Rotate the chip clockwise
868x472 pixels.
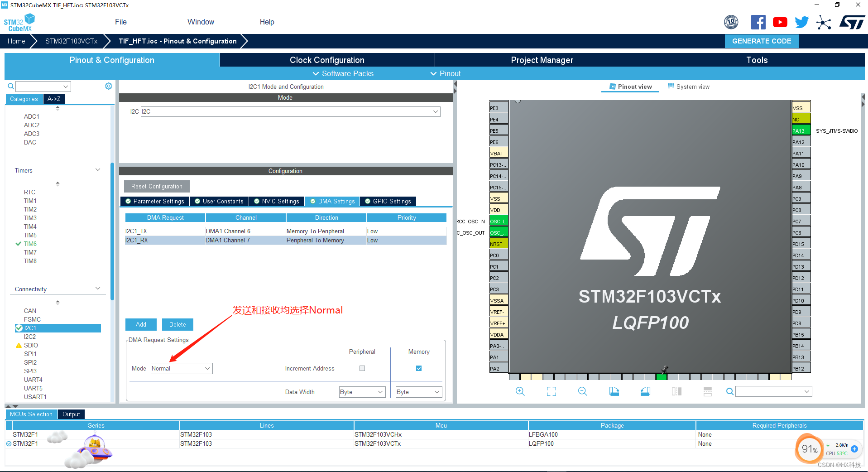point(614,391)
